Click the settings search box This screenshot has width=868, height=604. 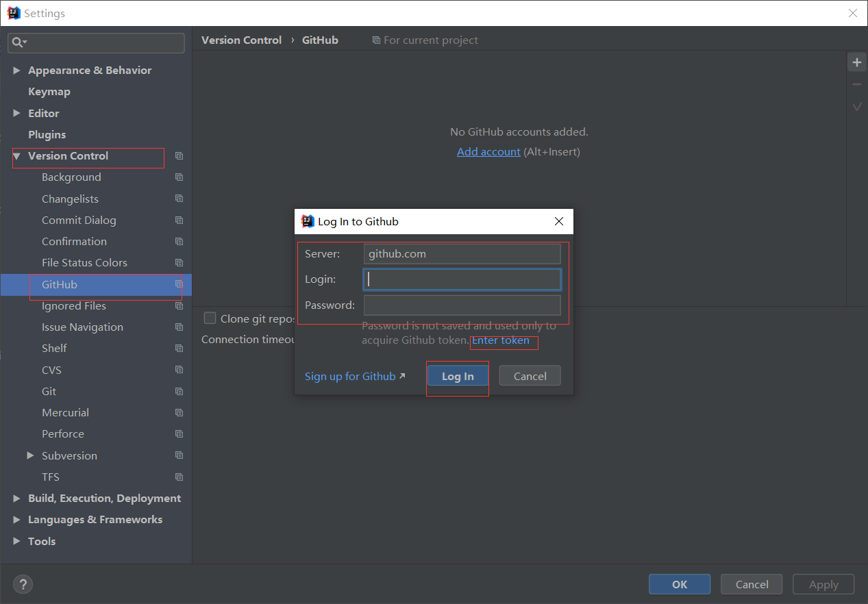point(97,43)
